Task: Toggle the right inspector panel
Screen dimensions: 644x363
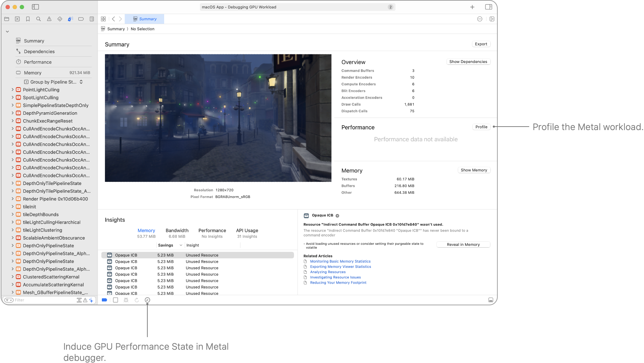Action: [x=489, y=7]
